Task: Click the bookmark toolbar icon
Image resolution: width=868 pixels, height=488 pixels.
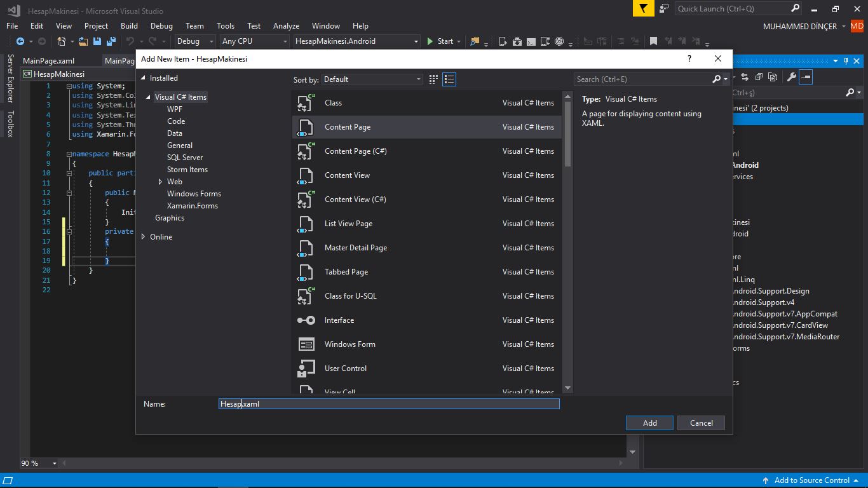Action: pyautogui.click(x=653, y=41)
